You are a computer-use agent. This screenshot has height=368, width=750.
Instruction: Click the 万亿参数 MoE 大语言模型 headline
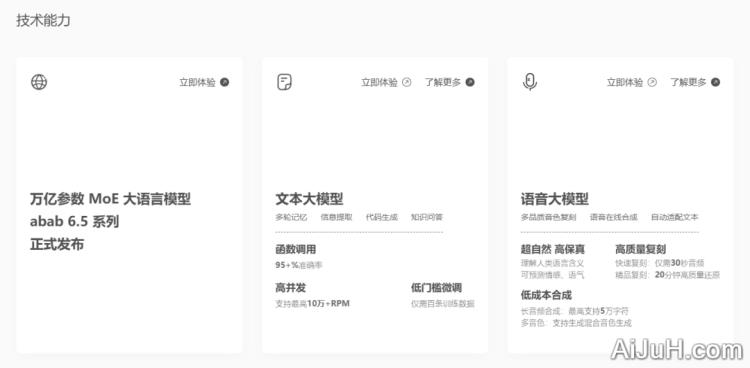(110, 199)
